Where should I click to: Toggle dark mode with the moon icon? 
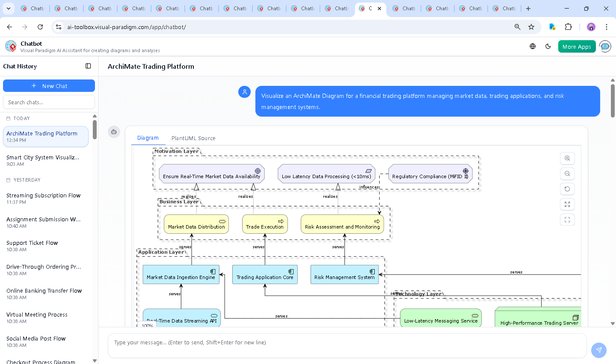[x=548, y=46]
